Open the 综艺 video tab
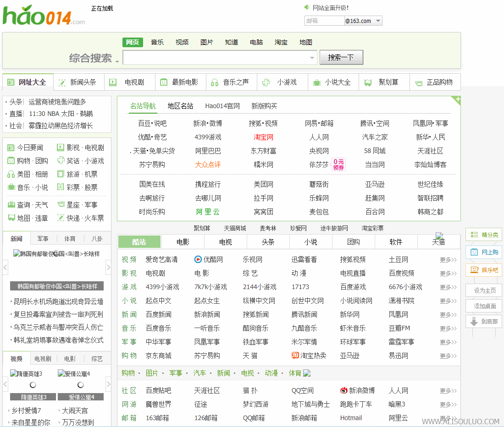The height and width of the screenshot is (427, 504). [97, 359]
